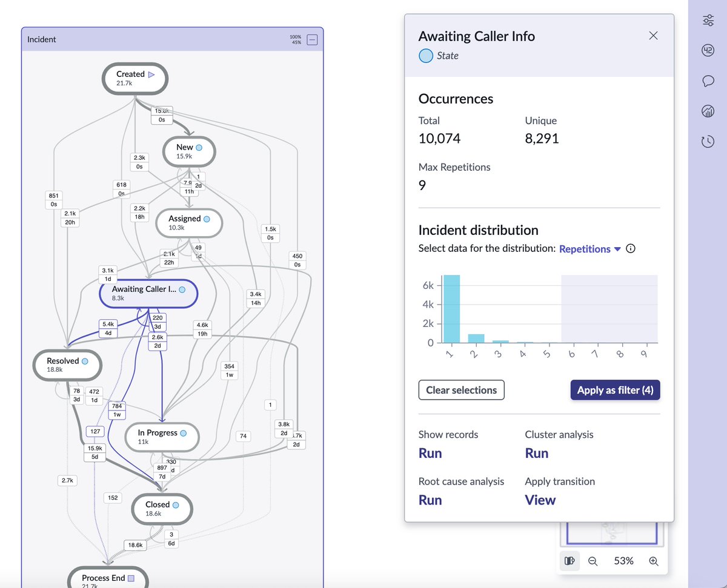Click the 74 transition label

coord(244,436)
